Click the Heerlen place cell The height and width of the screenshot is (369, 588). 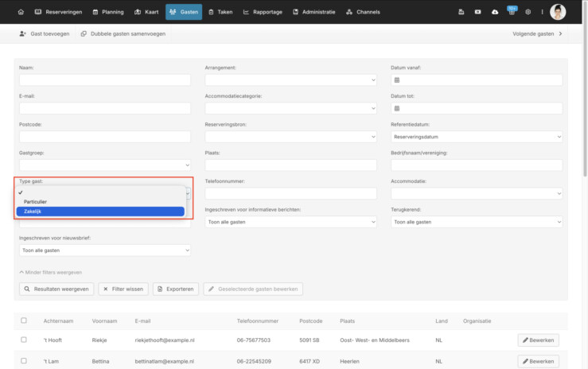pyautogui.click(x=349, y=362)
